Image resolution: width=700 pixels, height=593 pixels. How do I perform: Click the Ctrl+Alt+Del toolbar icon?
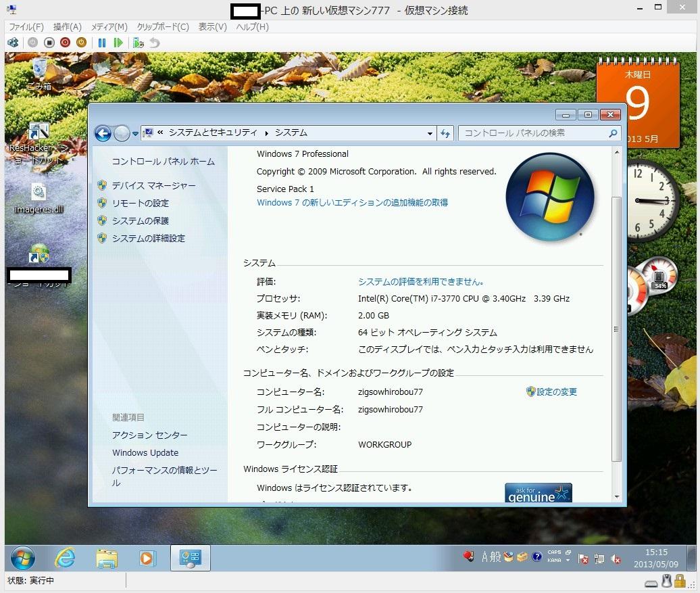click(x=13, y=43)
